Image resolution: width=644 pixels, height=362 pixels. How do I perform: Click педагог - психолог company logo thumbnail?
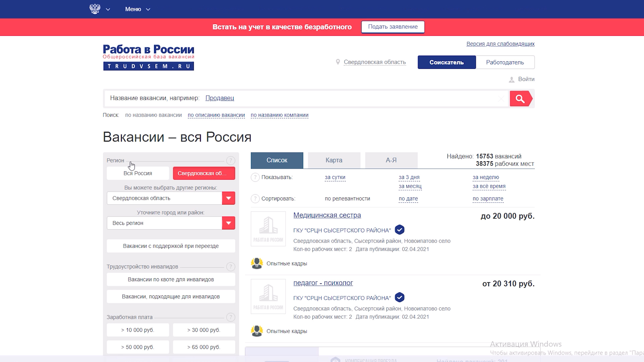tap(268, 297)
